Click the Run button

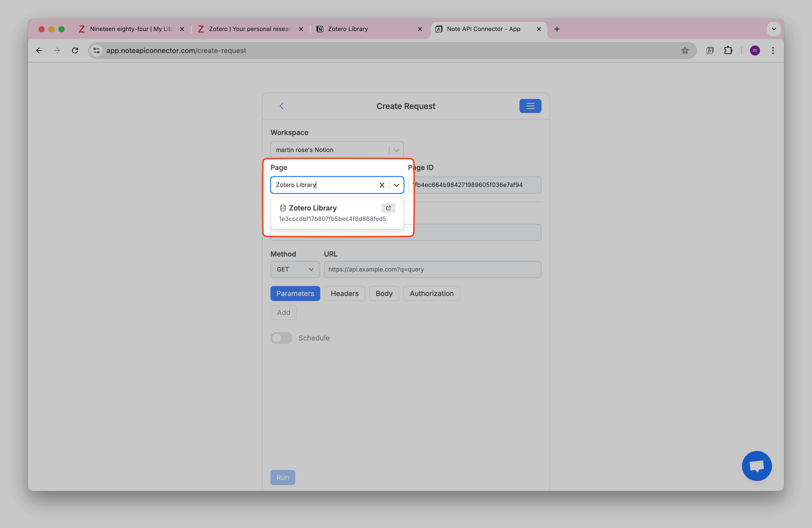coord(283,477)
